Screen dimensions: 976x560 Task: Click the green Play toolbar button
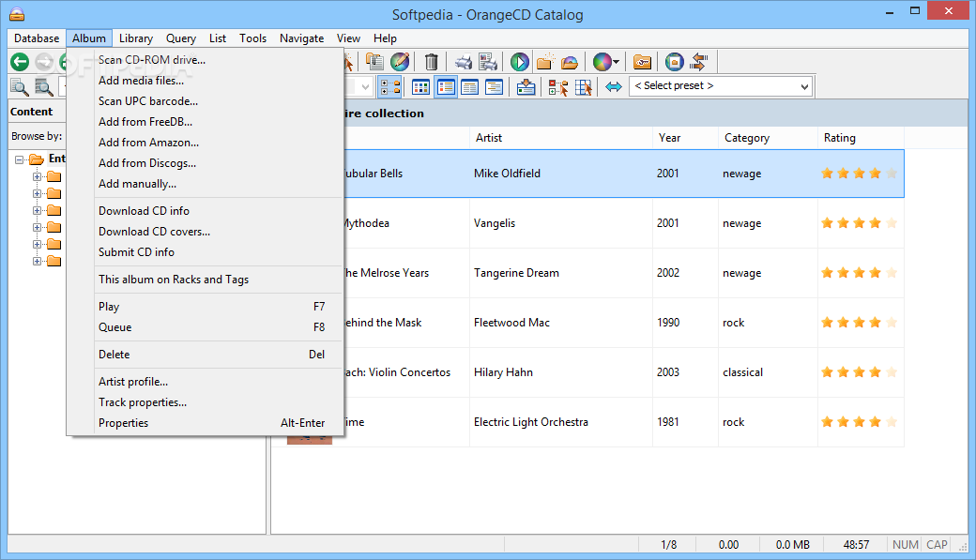(x=519, y=62)
